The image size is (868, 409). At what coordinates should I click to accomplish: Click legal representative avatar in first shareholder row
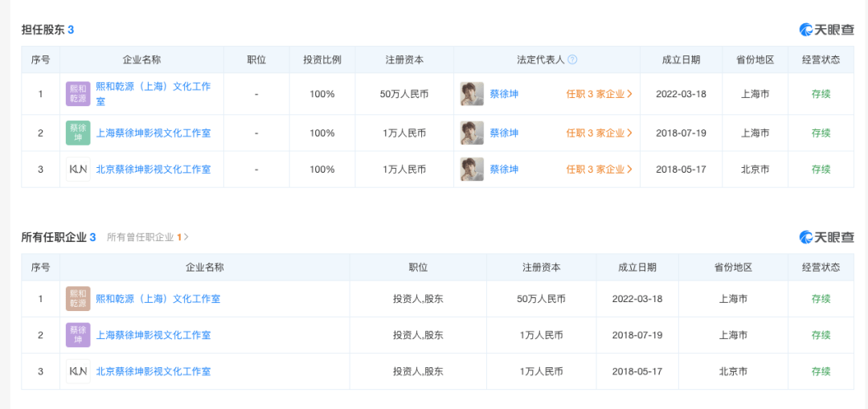coord(472,94)
